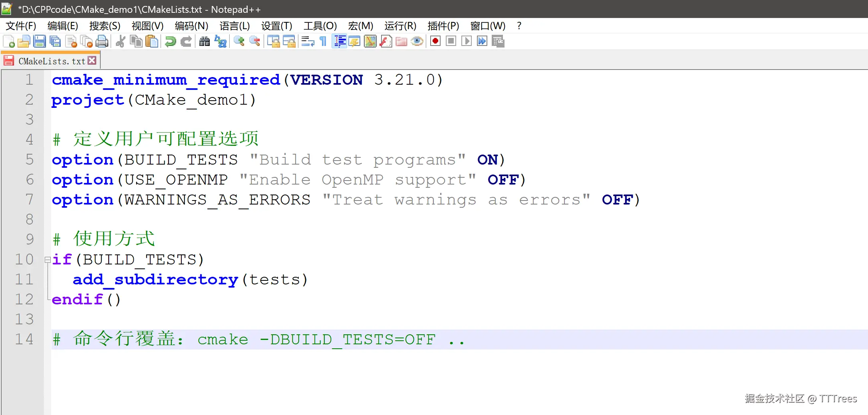The width and height of the screenshot is (868, 415).
Task: Click the Copy icon
Action: click(136, 41)
